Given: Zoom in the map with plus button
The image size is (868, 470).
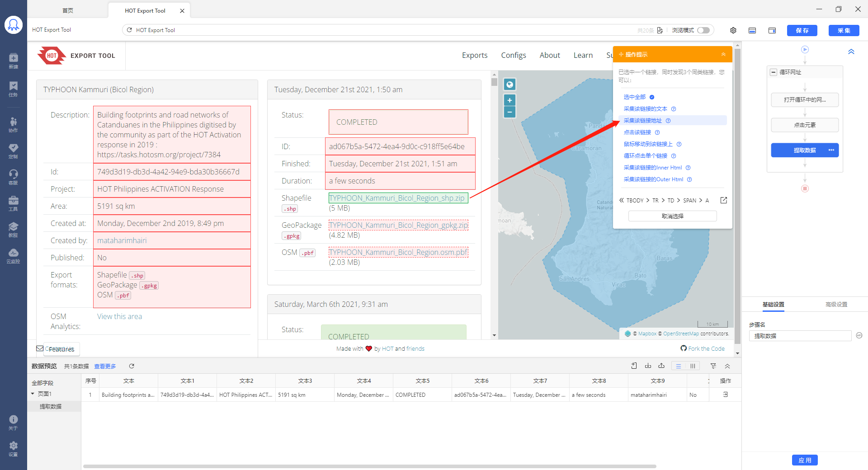Looking at the screenshot, I should [x=509, y=100].
